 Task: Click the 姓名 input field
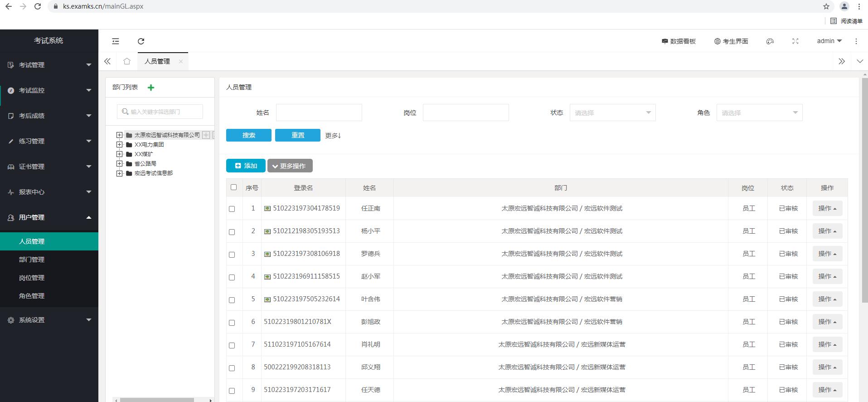tap(319, 113)
